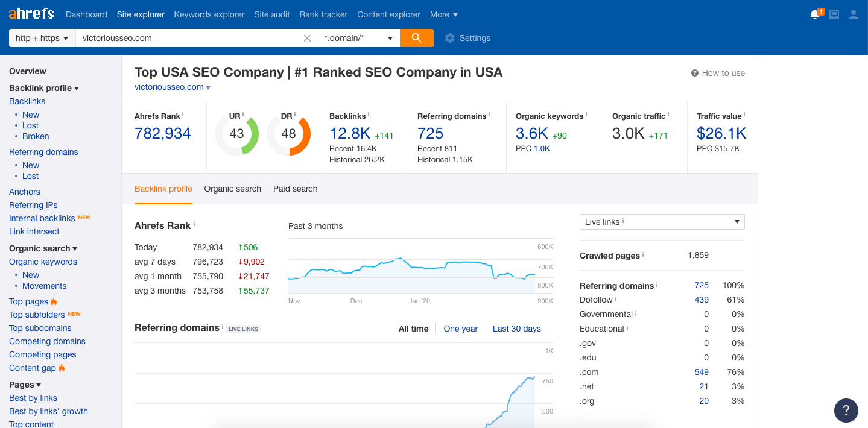Image resolution: width=868 pixels, height=428 pixels.
Task: Clear the URL field with X icon
Action: [x=307, y=38]
